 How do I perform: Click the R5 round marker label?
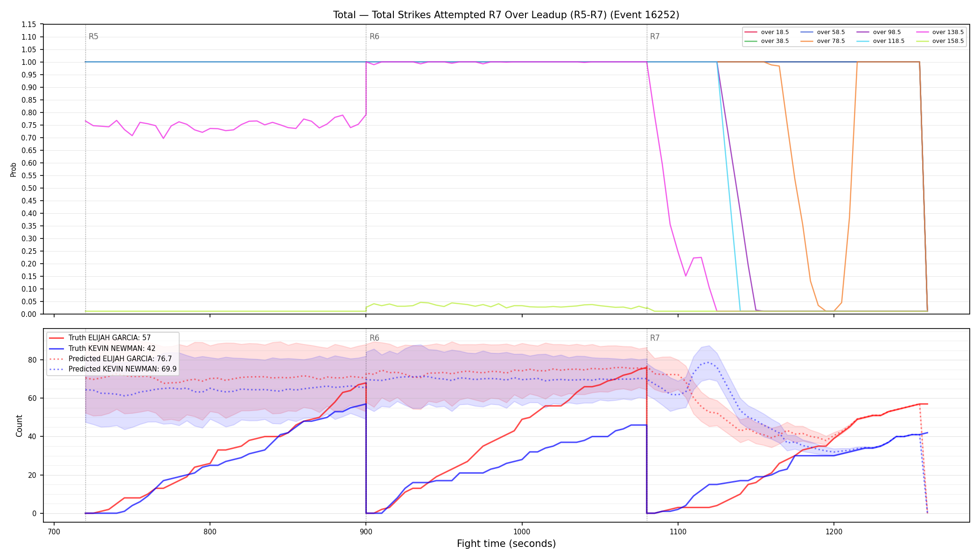coord(93,36)
